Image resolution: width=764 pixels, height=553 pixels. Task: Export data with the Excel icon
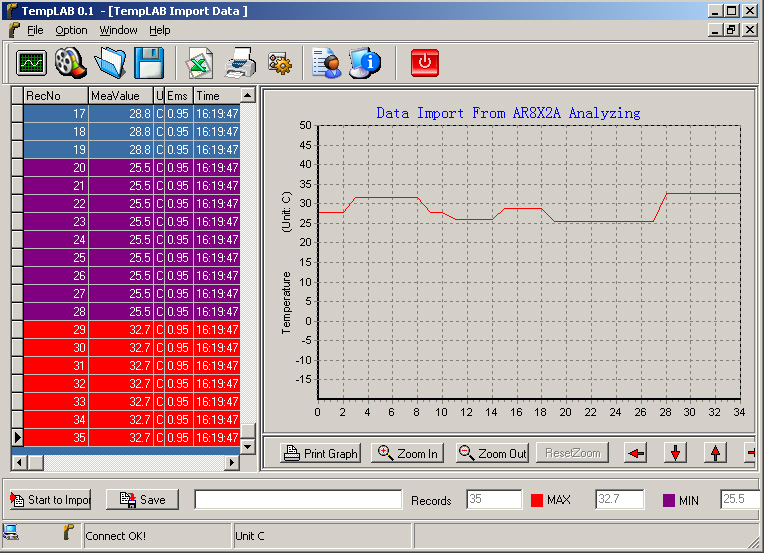coord(200,63)
